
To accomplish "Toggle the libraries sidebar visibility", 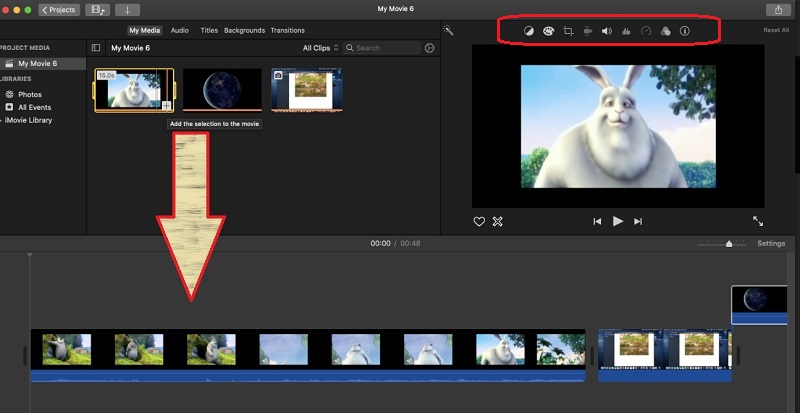I will pyautogui.click(x=96, y=48).
